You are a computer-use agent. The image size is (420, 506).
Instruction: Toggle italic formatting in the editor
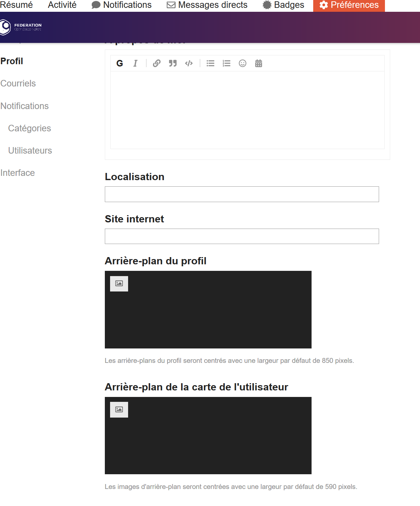click(135, 64)
